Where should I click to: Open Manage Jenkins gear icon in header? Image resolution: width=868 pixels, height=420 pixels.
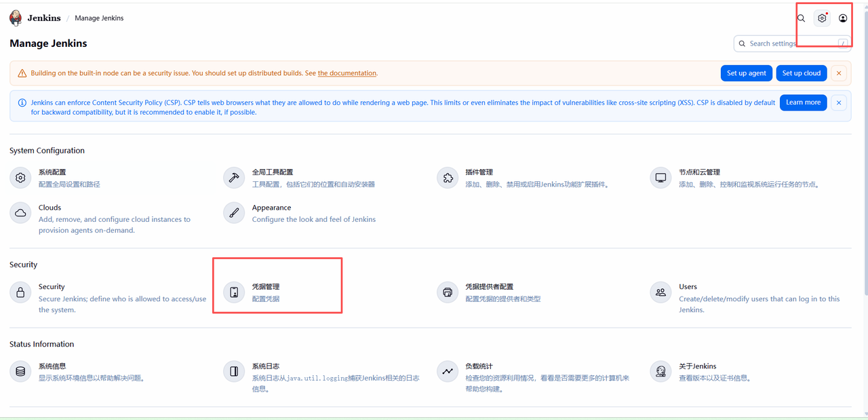[x=822, y=18]
